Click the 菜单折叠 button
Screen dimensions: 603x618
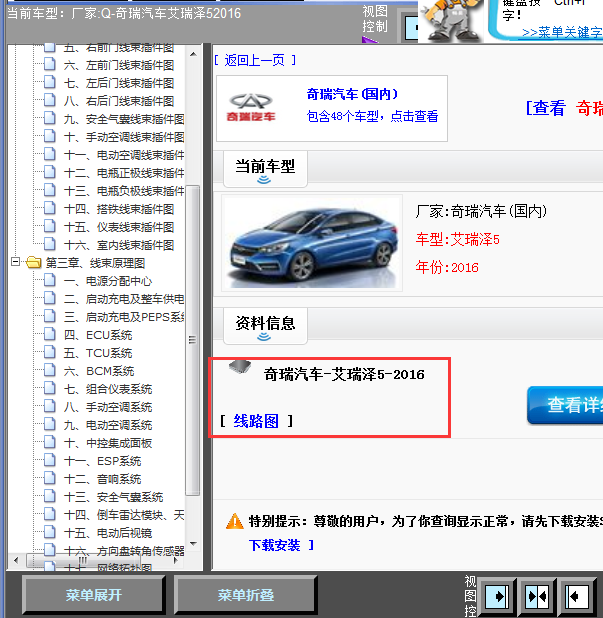(x=246, y=595)
